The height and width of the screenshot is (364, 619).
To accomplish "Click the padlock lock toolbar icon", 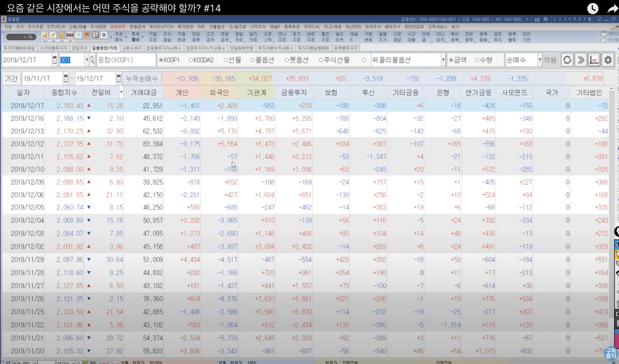I will tap(61, 35).
